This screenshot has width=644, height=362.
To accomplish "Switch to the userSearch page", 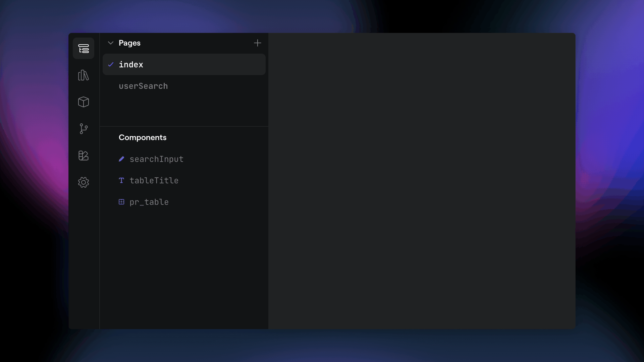I will coord(143,86).
